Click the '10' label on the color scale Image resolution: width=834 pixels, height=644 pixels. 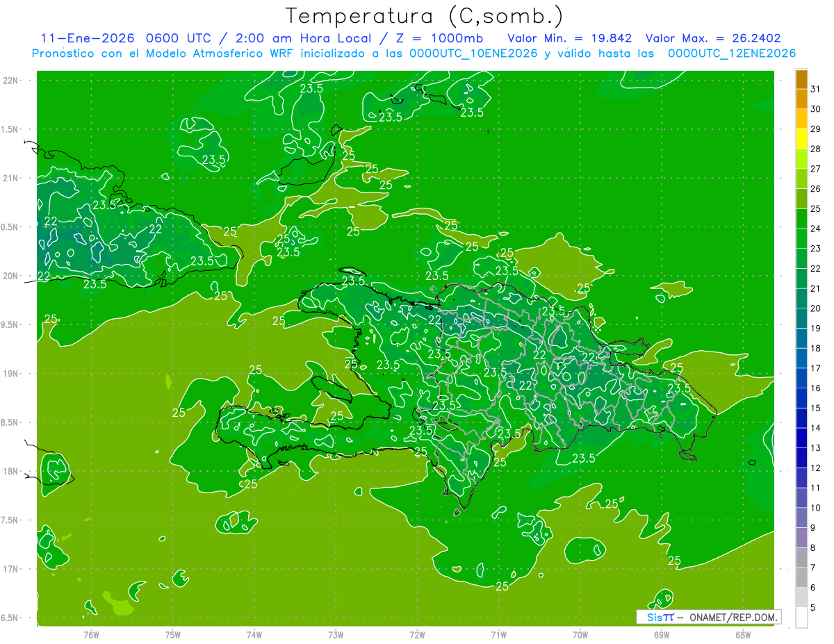click(x=815, y=508)
